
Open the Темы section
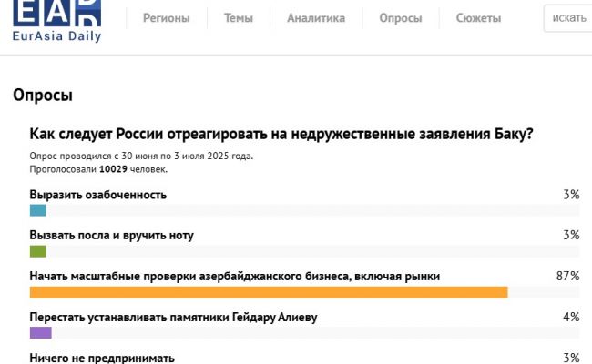click(x=239, y=18)
